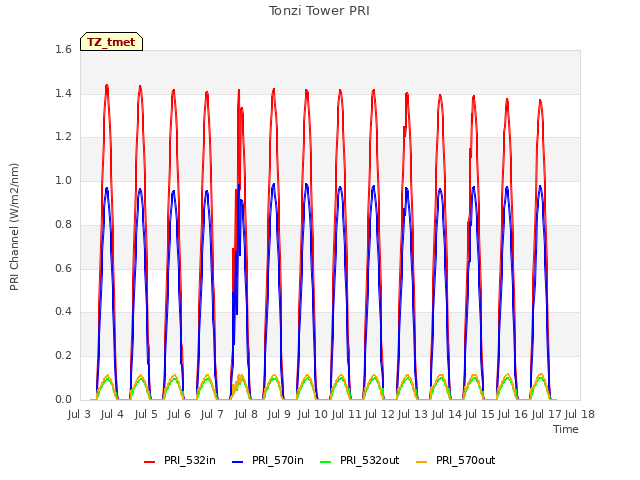The image size is (640, 480).
Task: Click the Jul 16 x-axis label
Action: coord(513,414)
